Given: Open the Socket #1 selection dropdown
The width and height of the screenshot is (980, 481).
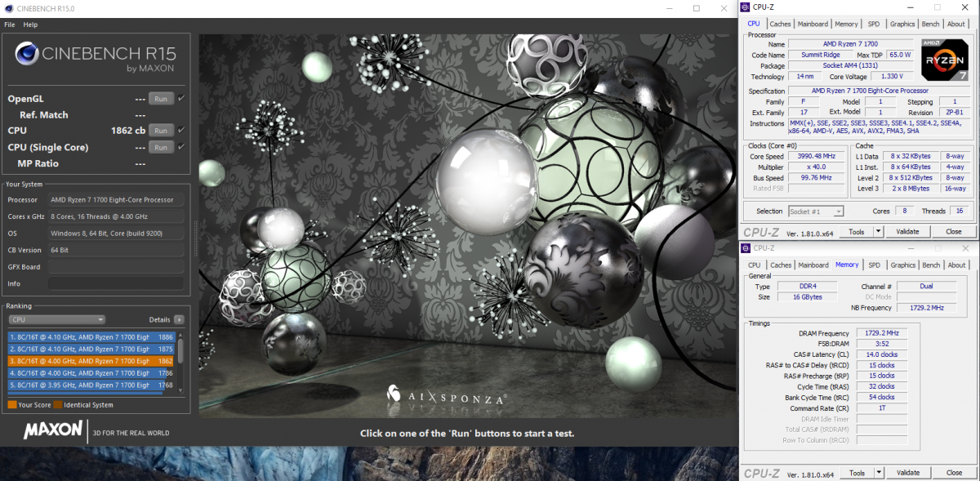Looking at the screenshot, I should coord(816,212).
